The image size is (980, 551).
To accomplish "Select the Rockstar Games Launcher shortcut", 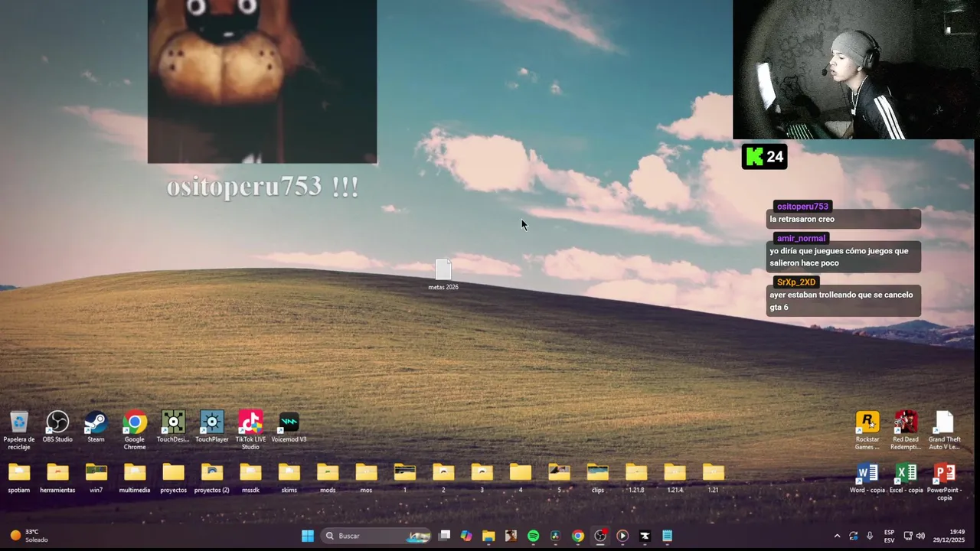I will click(867, 430).
